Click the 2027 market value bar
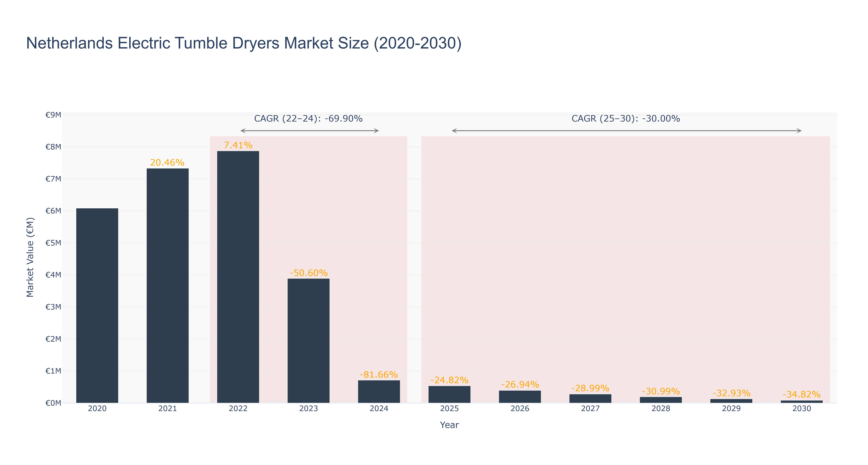 [590, 399]
